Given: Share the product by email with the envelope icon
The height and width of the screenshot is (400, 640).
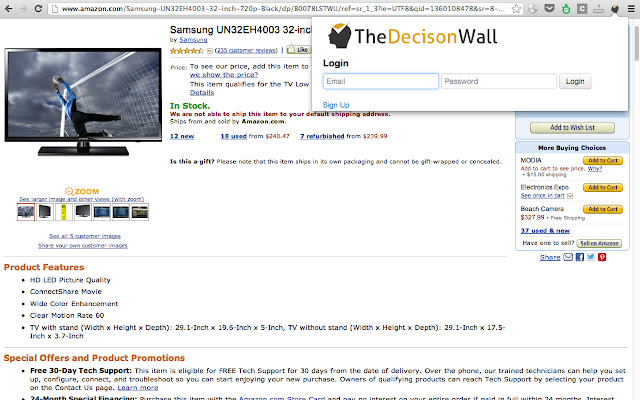Looking at the screenshot, I should click(x=568, y=257).
